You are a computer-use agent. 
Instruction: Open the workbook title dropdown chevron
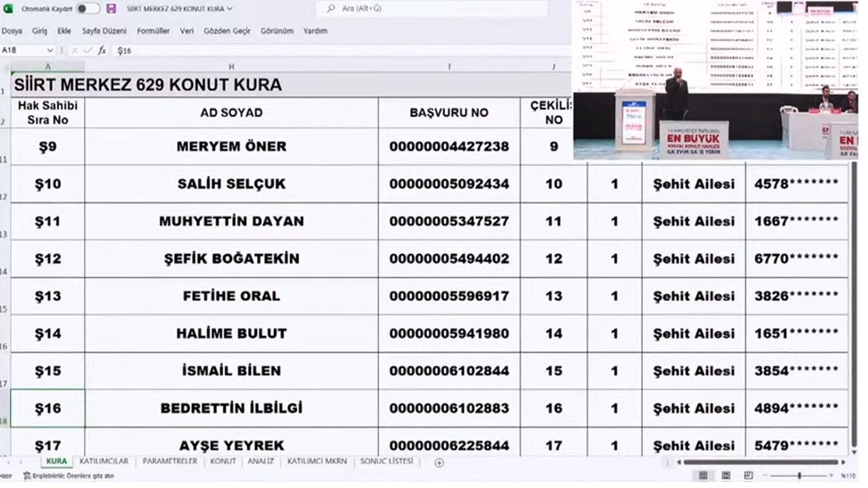point(230,8)
